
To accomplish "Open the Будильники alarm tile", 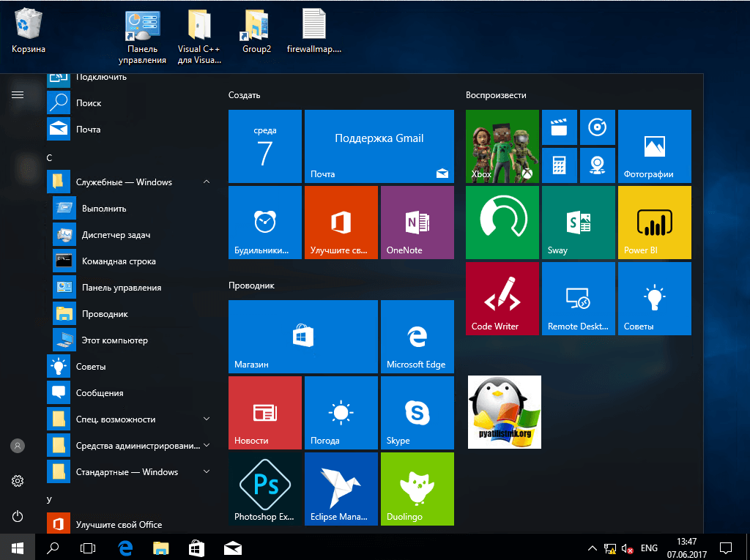I will 265,223.
